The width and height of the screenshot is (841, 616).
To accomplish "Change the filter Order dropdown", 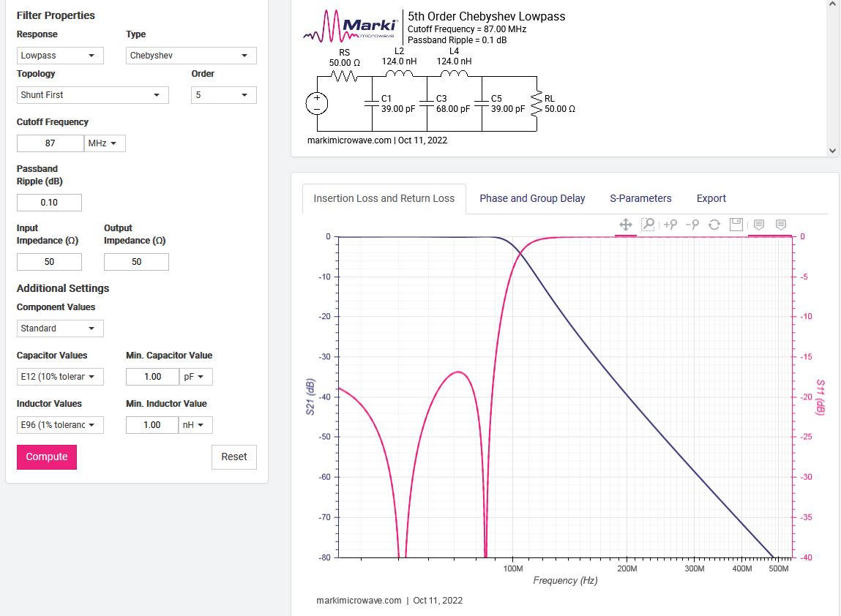I will point(224,95).
